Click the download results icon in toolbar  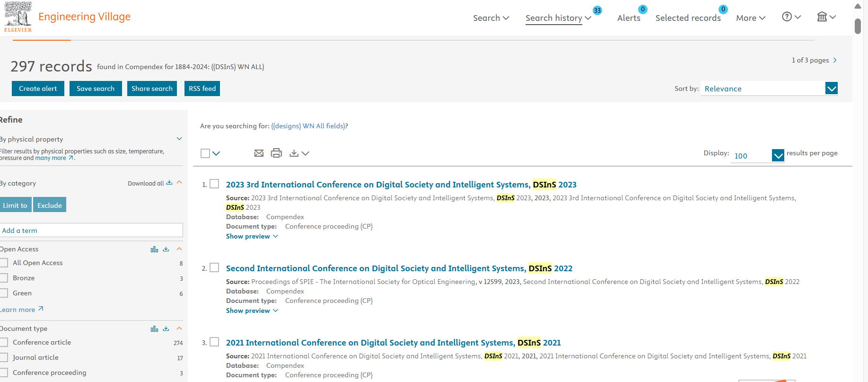(294, 153)
